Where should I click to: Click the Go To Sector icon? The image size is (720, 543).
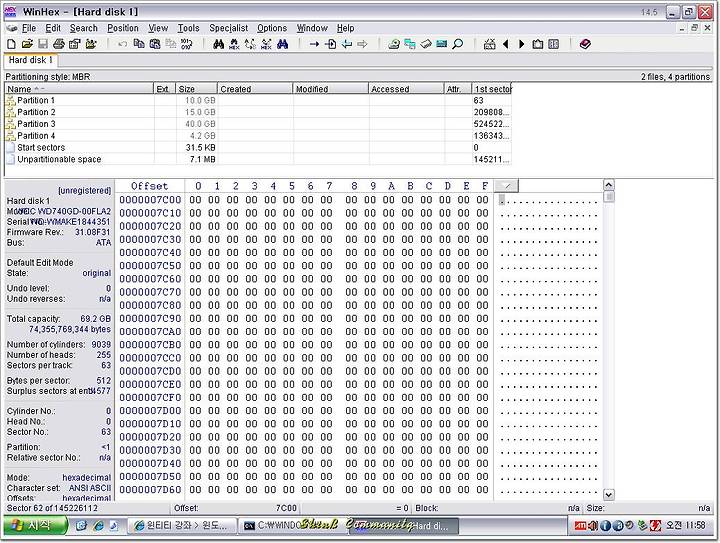coord(331,44)
